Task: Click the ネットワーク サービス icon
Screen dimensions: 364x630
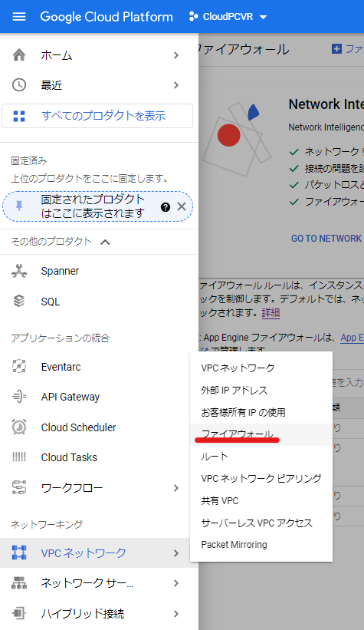Action: (19, 583)
